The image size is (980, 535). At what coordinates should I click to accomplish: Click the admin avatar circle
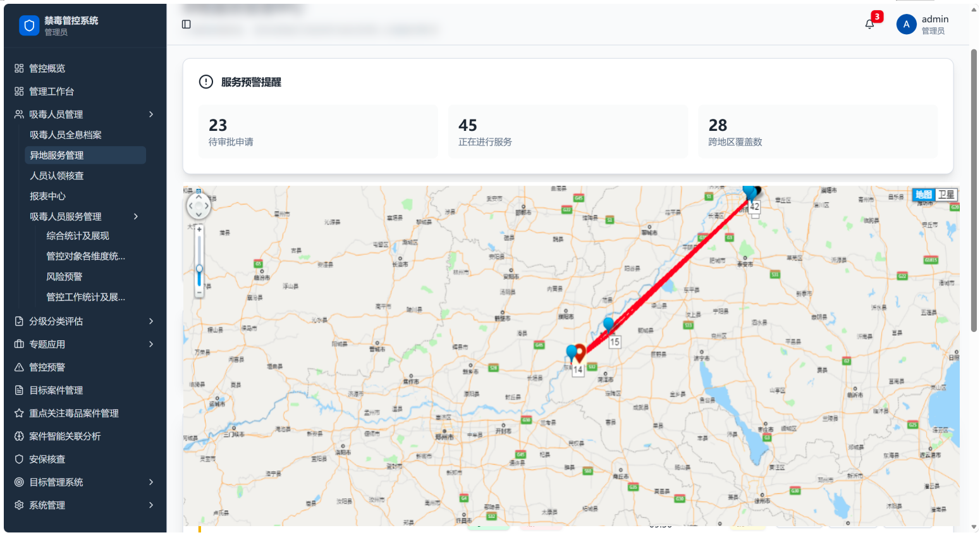[x=906, y=24]
